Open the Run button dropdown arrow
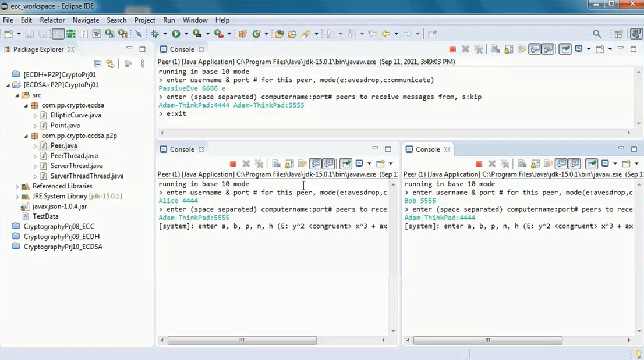Screen dimensions: 644x360 point(185,34)
